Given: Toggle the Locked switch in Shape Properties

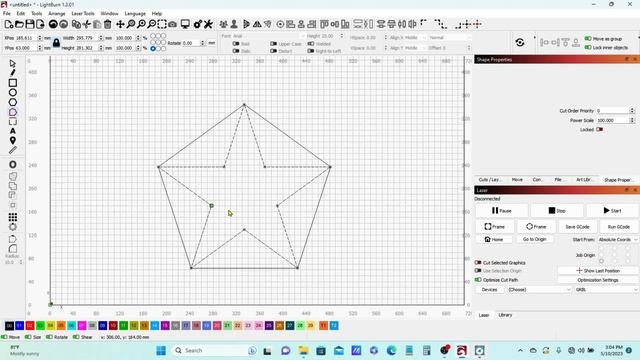Looking at the screenshot, I should pos(599,129).
